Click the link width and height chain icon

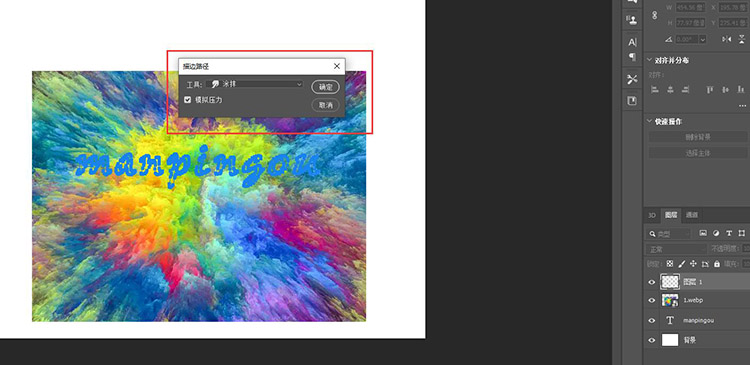(655, 15)
